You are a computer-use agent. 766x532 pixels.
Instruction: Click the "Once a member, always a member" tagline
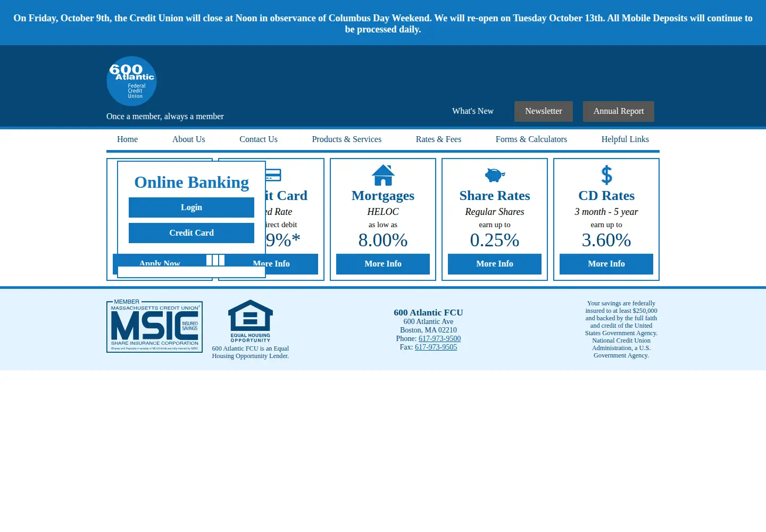tap(165, 117)
